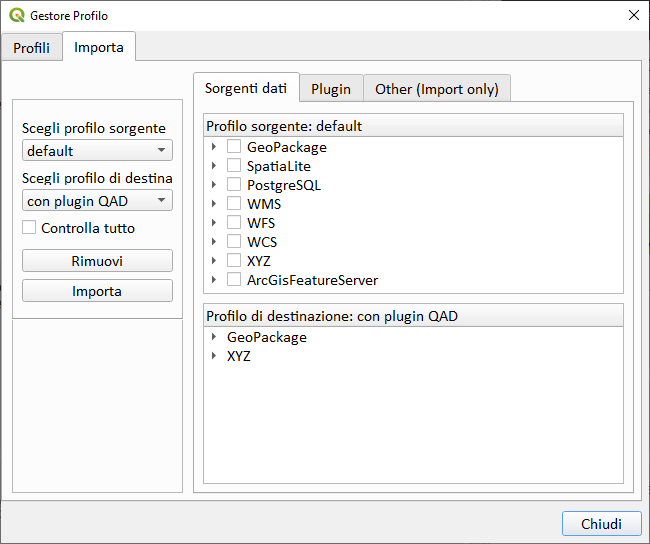Expand the WMS source tree node

coord(214,204)
